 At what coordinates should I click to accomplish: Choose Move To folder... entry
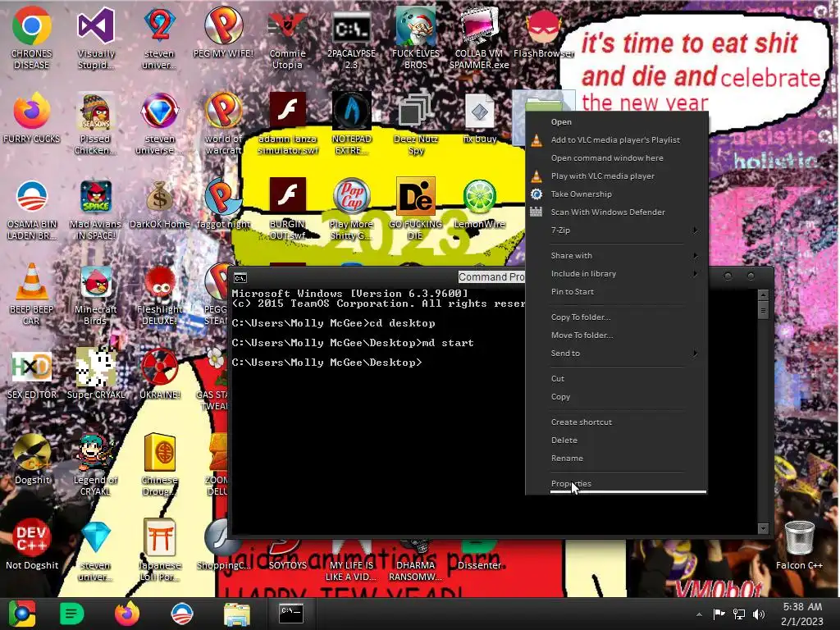click(616, 336)
